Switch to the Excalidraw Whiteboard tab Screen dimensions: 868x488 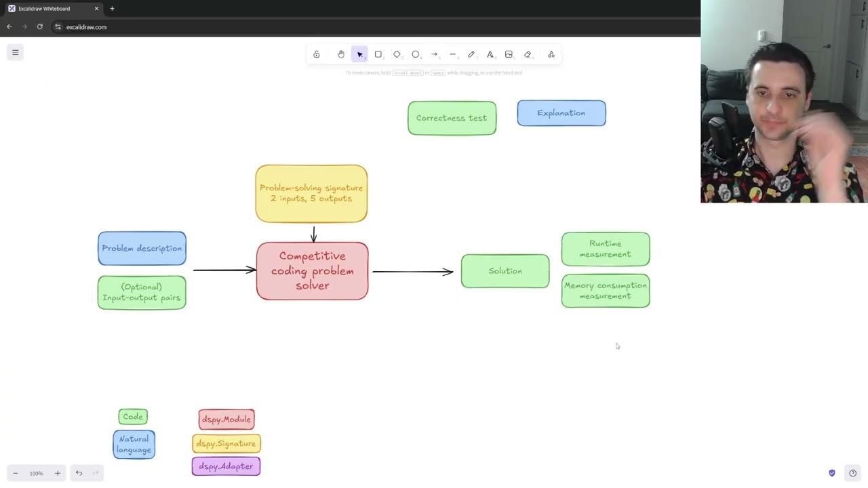pyautogui.click(x=53, y=9)
